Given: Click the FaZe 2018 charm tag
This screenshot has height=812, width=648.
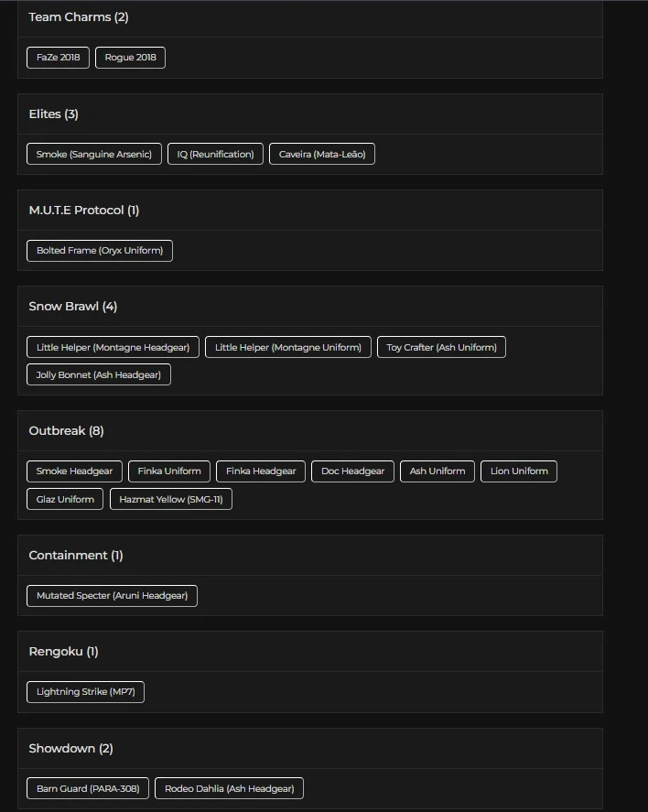Looking at the screenshot, I should [59, 57].
